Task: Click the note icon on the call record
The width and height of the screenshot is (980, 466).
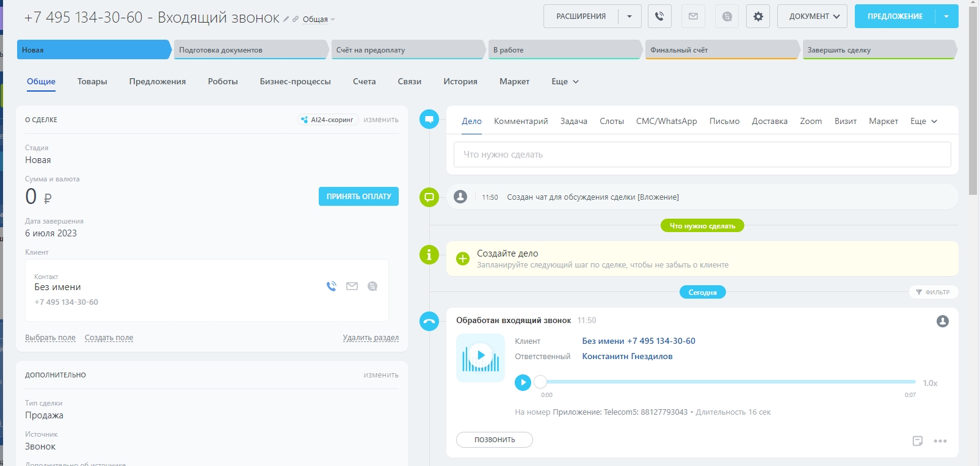Action: [917, 440]
